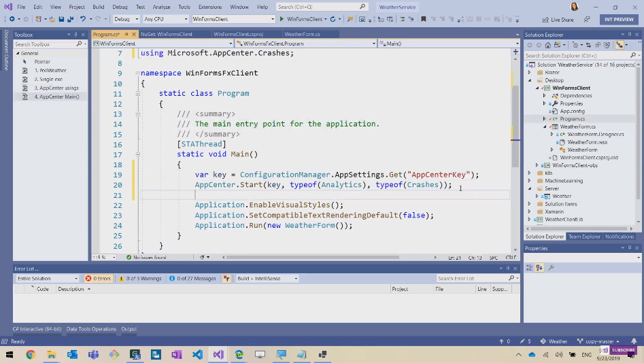Image resolution: width=644 pixels, height=363 pixels.
Task: Open the Any CPU platform dropdown
Action: (165, 19)
